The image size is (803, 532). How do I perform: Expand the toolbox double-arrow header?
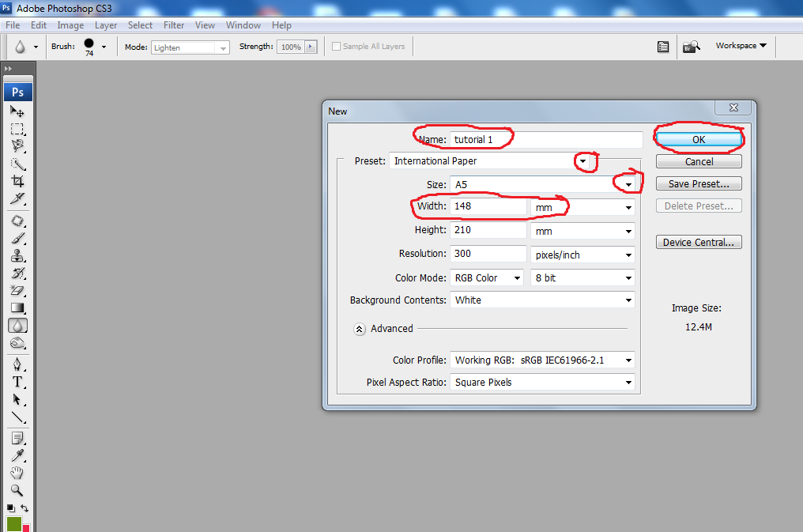pos(8,68)
